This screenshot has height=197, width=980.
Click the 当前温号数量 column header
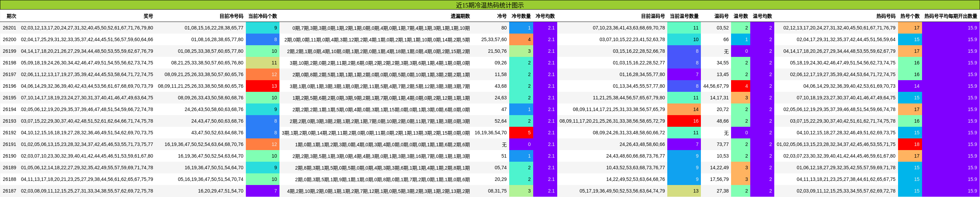click(x=684, y=16)
